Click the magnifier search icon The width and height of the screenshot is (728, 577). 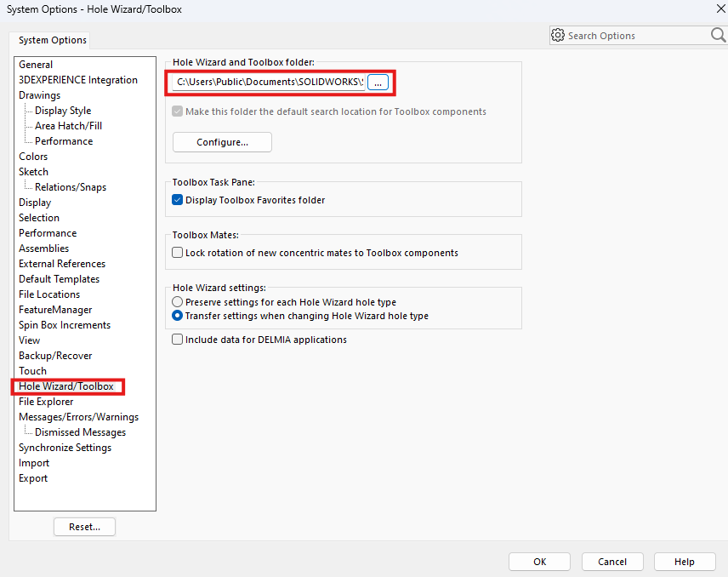tap(718, 35)
